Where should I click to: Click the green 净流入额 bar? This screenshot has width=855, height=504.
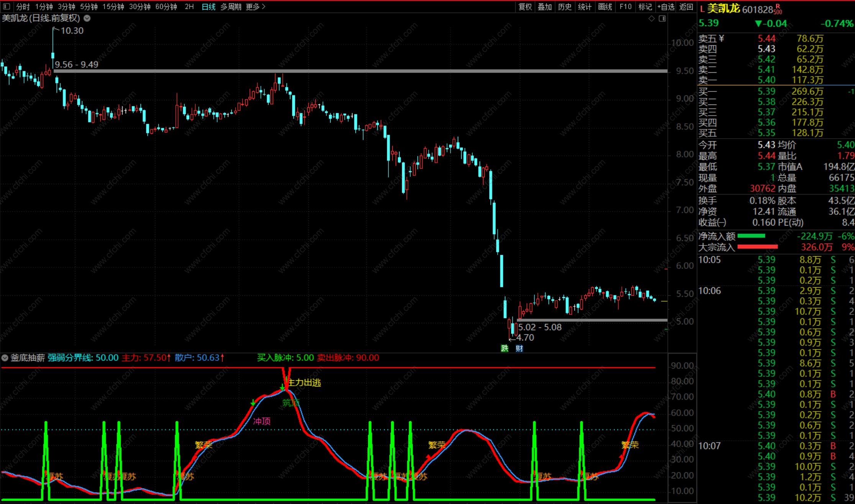pos(751,236)
